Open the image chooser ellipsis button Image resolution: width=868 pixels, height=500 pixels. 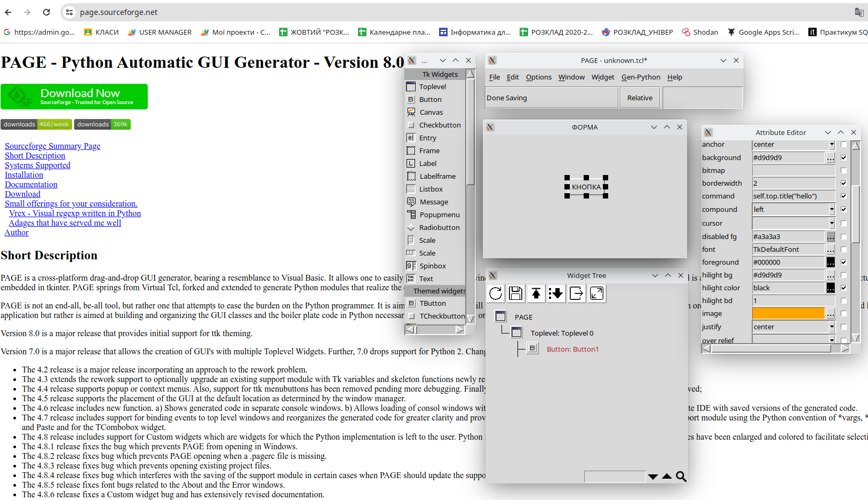831,313
